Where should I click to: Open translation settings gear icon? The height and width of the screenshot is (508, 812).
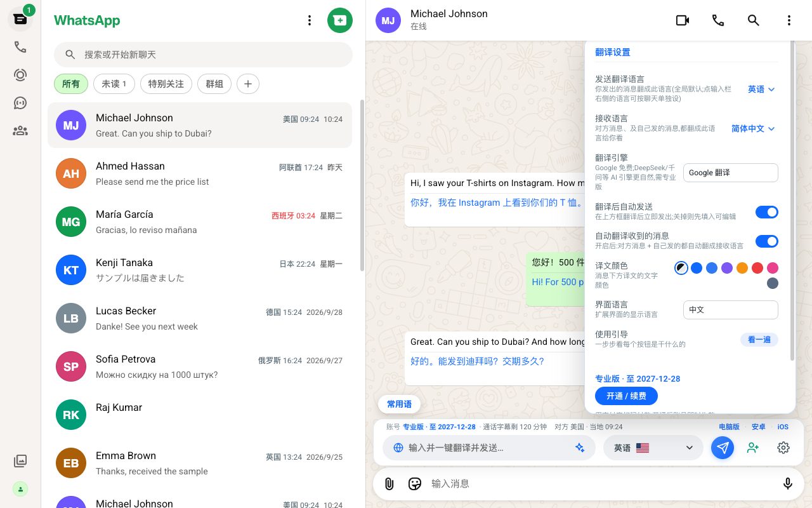[783, 448]
